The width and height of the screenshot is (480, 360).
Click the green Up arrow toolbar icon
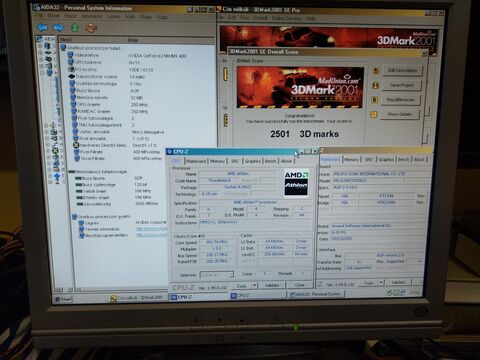coord(75,28)
